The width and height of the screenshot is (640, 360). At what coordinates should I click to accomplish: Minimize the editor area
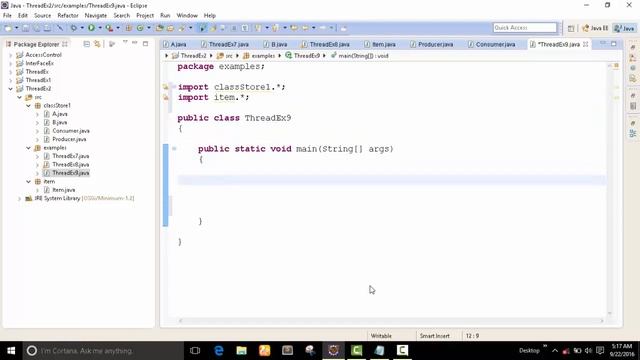click(603, 43)
